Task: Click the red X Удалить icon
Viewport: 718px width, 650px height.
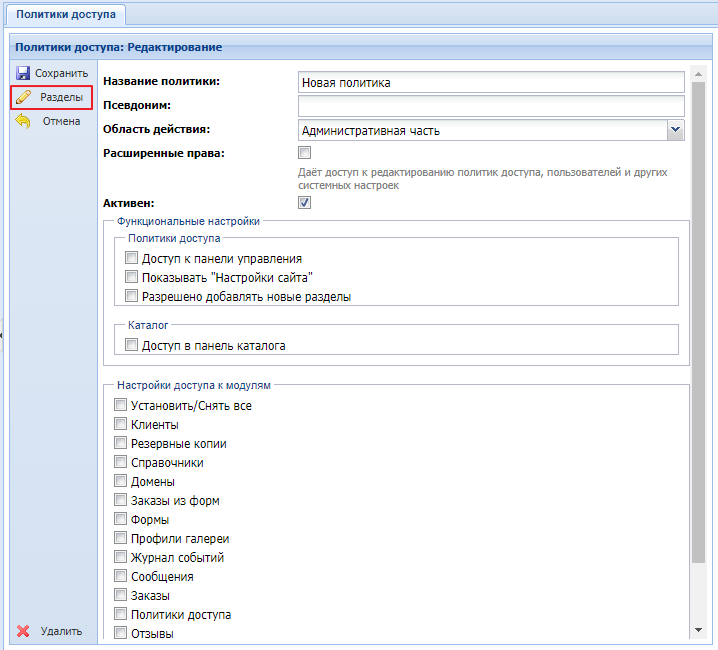Action: [23, 631]
